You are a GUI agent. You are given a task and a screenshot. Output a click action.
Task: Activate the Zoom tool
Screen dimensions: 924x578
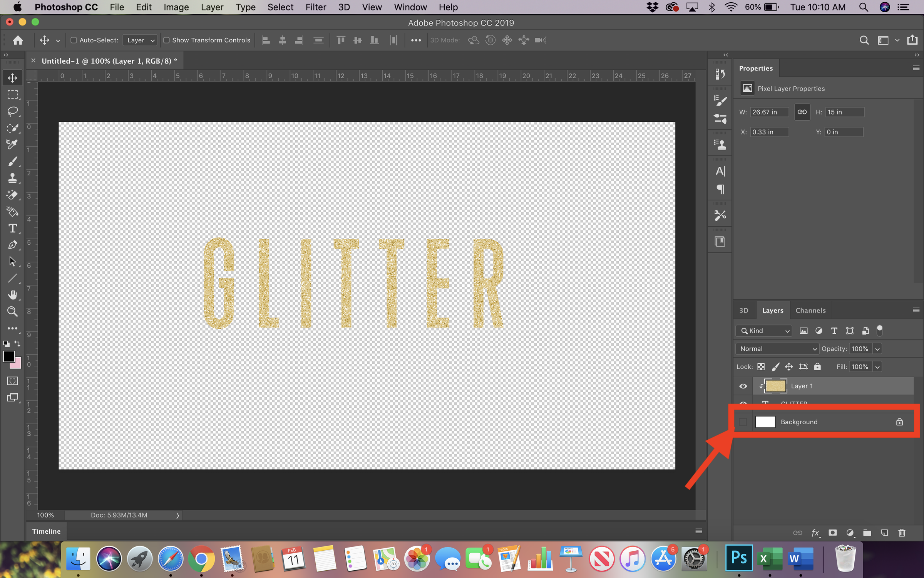point(12,311)
